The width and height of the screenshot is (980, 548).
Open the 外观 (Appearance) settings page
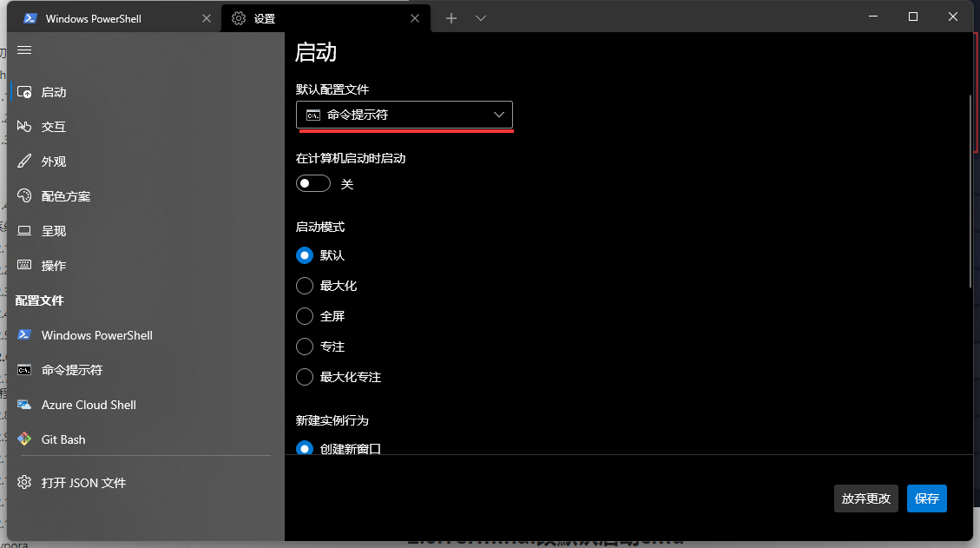tap(52, 161)
